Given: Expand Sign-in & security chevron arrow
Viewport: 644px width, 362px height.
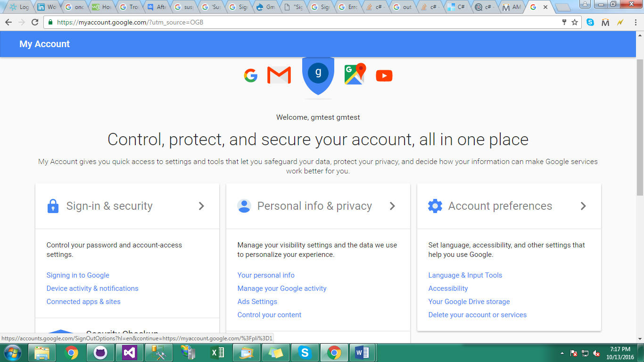Looking at the screenshot, I should tap(201, 206).
